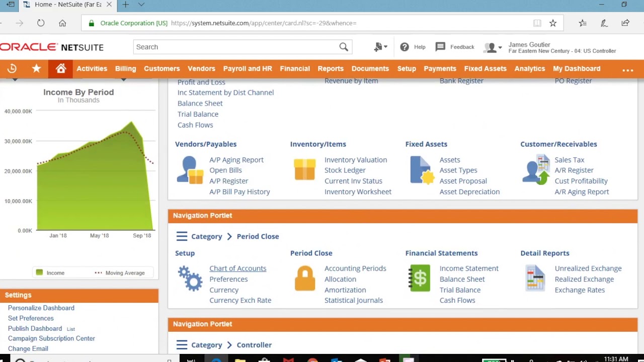644x362 pixels.
Task: Click the Customer/Receivables people icon
Action: tap(536, 170)
